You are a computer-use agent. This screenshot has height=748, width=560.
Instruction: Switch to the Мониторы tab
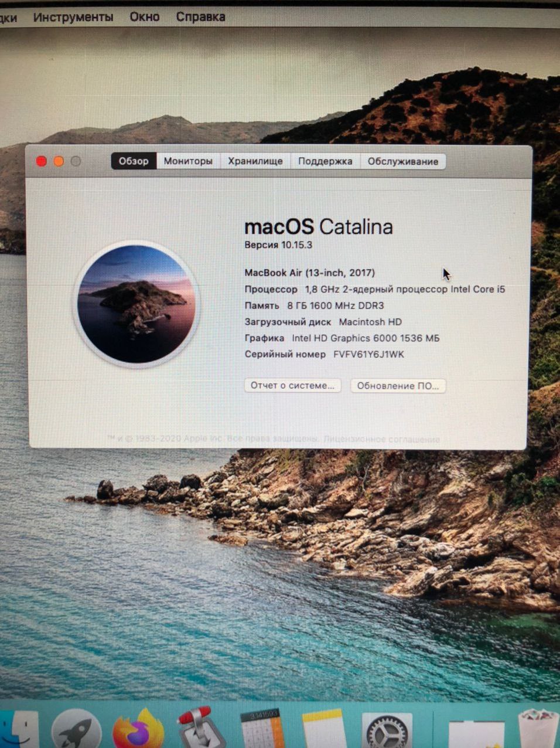188,161
